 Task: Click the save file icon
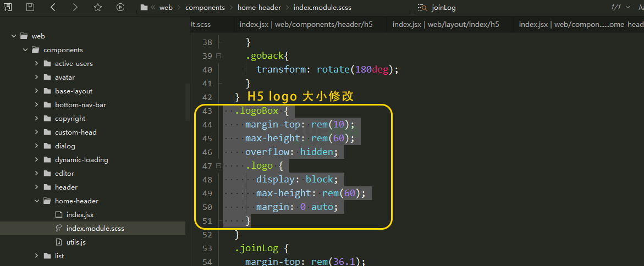coord(30,7)
